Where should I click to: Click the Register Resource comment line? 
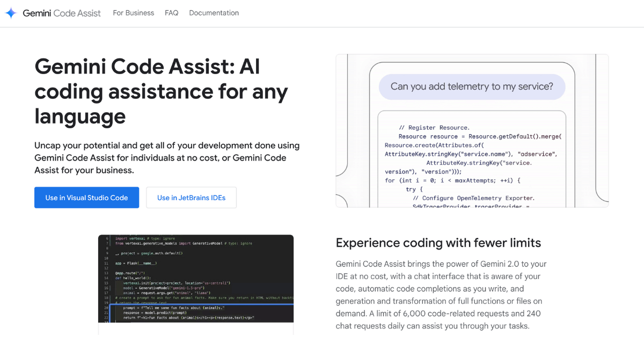434,128
